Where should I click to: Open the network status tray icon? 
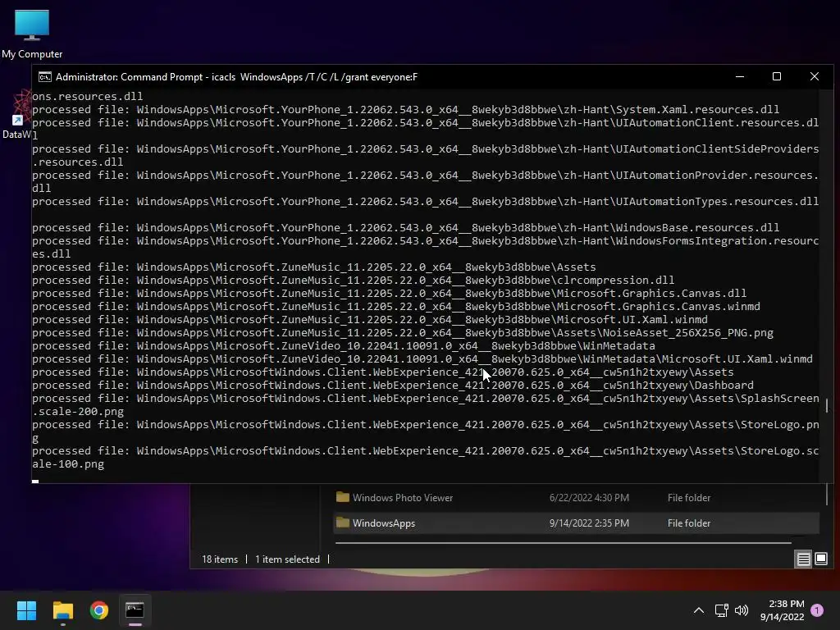pos(721,610)
